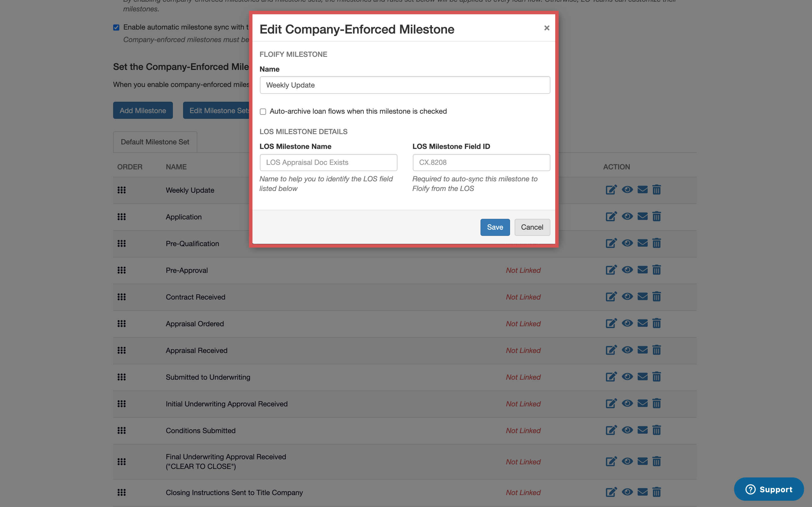Viewport: 812px width, 507px height.
Task: Click envelope icon for Weekly Update row
Action: (x=642, y=190)
